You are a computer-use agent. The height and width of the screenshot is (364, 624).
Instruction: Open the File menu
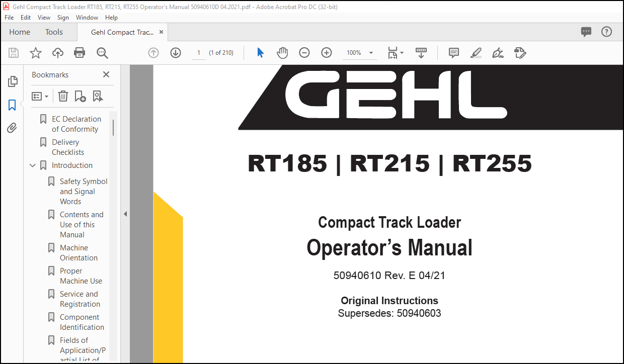click(9, 18)
